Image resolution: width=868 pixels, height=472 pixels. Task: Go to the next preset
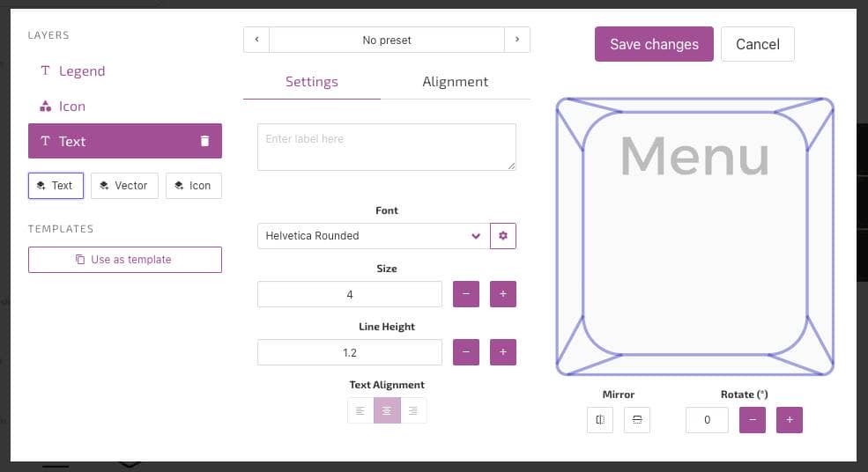517,40
